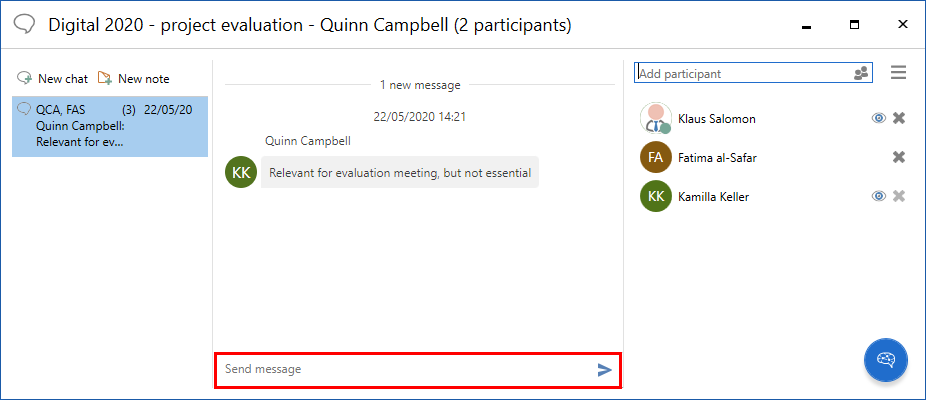926x400 pixels.
Task: Start a New chat
Action: (54, 78)
